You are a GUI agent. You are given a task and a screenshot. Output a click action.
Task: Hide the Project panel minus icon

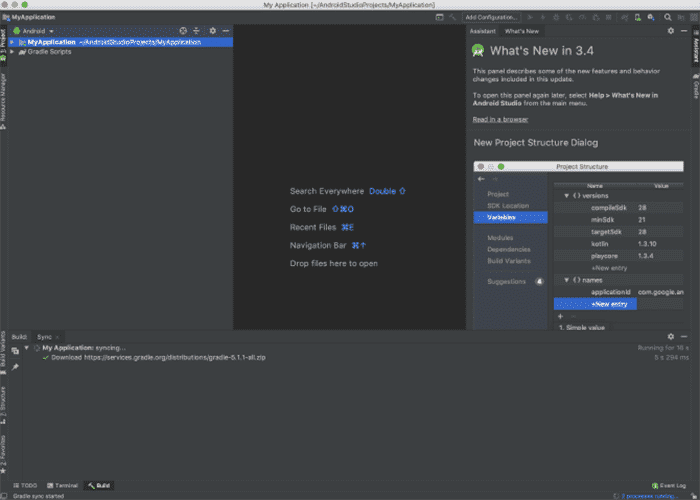point(226,31)
